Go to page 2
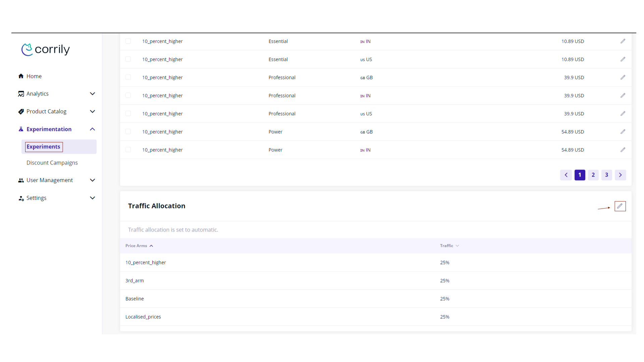Image resolution: width=644 pixels, height=362 pixels. 593,175
